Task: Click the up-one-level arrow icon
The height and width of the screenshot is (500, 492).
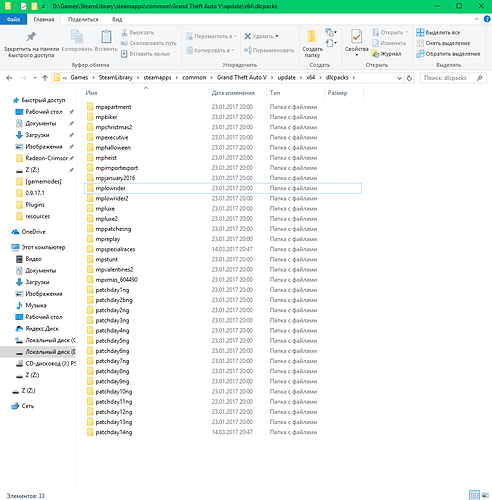Action: [45, 78]
